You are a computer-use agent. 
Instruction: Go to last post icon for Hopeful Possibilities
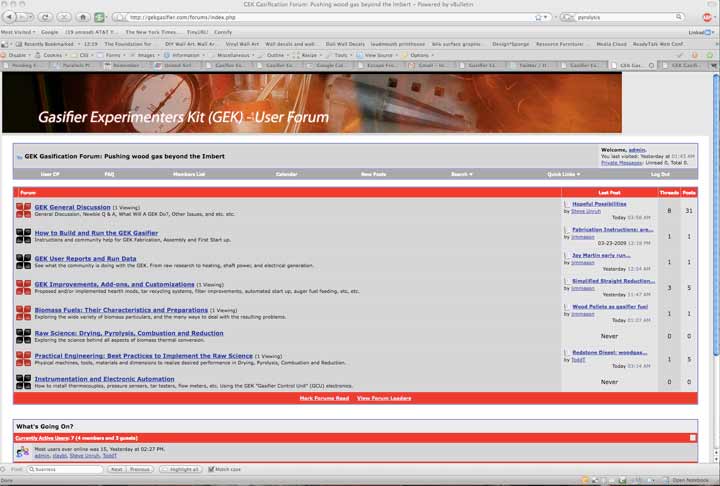(x=567, y=204)
